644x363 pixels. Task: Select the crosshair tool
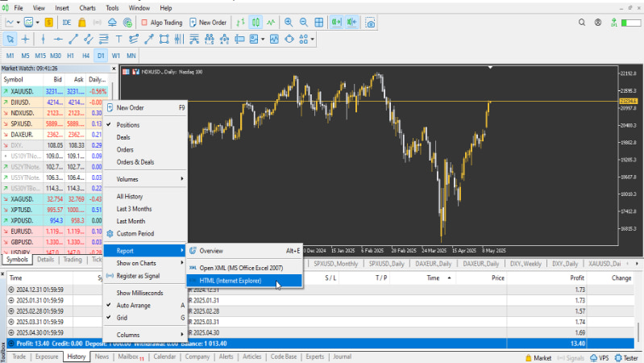point(27,39)
